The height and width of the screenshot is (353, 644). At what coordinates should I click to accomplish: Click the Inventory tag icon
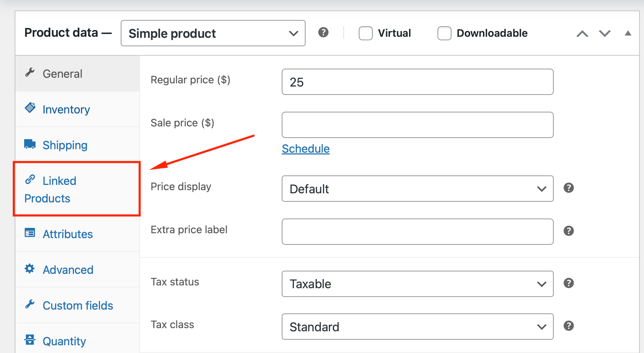pyautogui.click(x=30, y=108)
